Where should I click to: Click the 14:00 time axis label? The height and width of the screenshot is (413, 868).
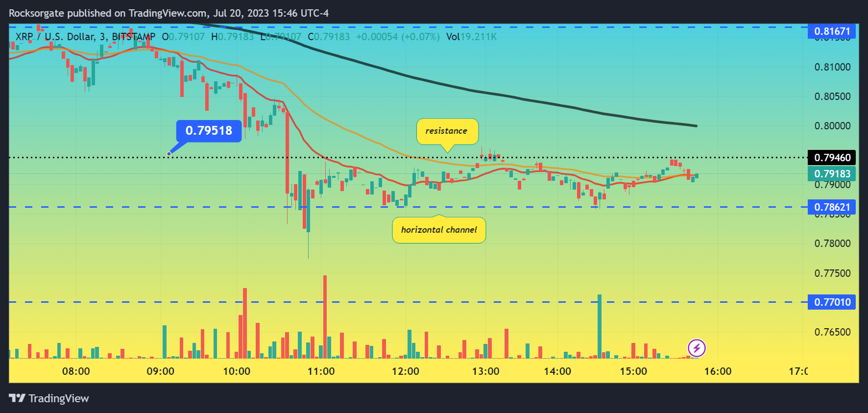(557, 371)
